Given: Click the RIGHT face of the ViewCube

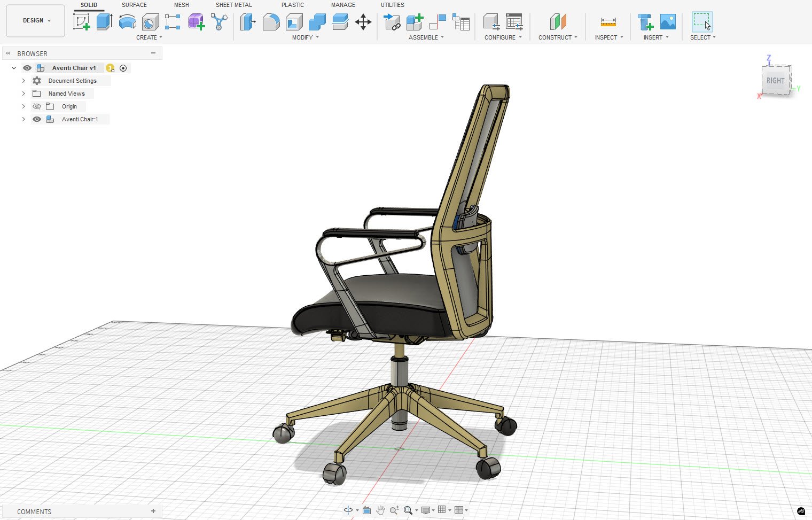Looking at the screenshot, I should [776, 80].
